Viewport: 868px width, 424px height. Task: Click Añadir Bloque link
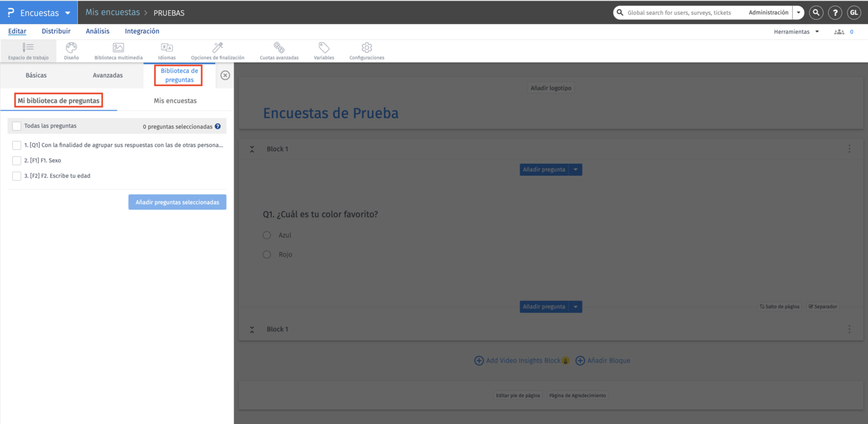coord(603,361)
